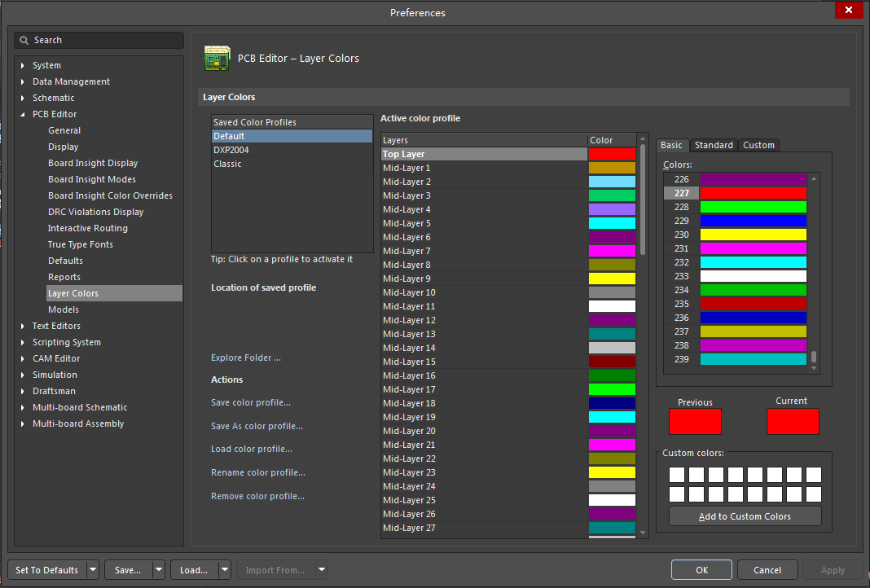The width and height of the screenshot is (870, 588).
Task: Open the Import From dropdown
Action: 321,569
